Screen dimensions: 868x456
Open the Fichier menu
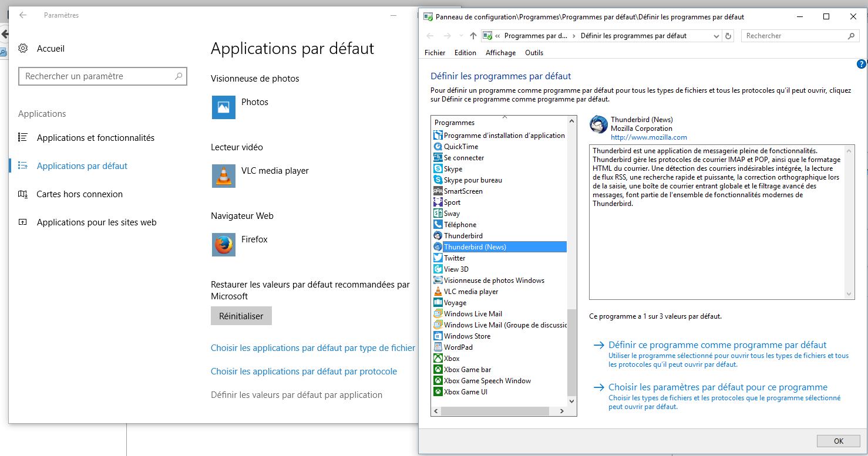coord(435,53)
